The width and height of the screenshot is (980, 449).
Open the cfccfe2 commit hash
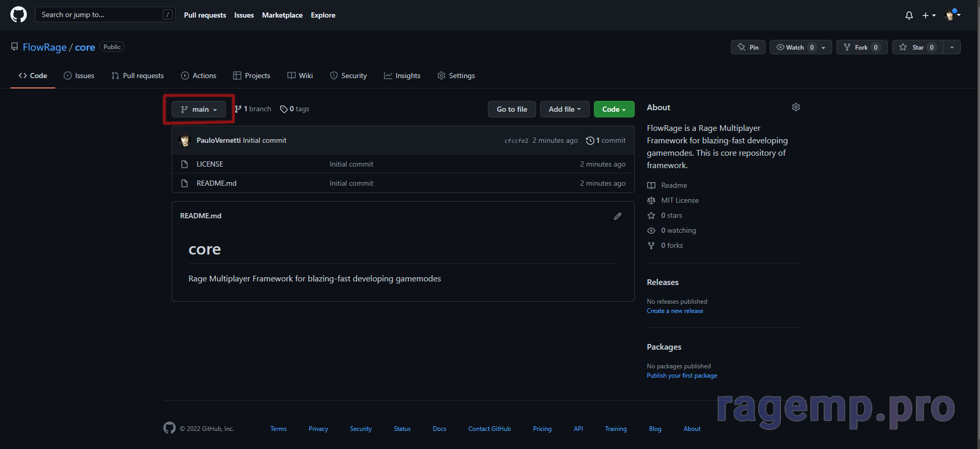click(x=516, y=141)
